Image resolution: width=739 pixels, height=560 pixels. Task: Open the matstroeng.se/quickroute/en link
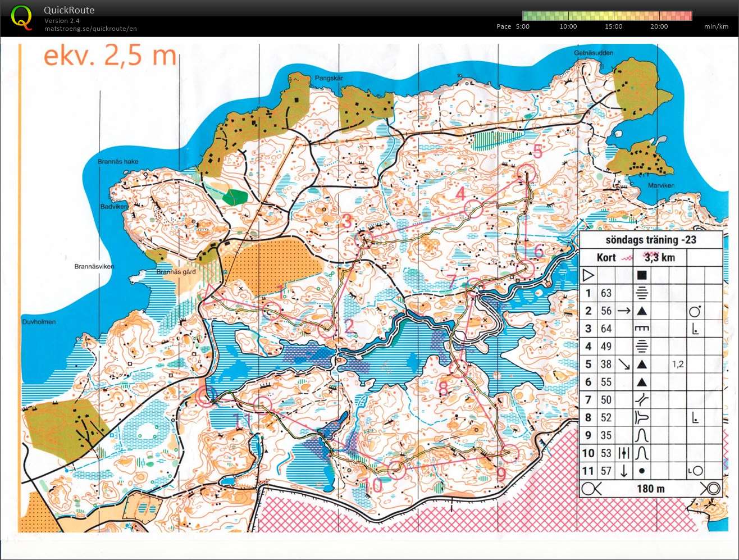[x=90, y=29]
